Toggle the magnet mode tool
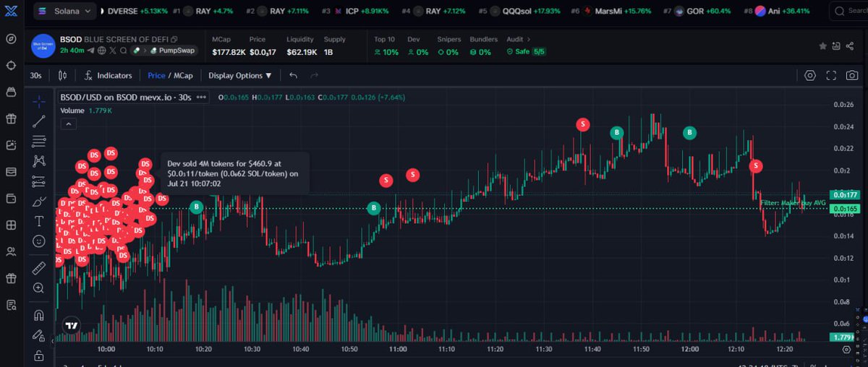This screenshot has width=868, height=367. point(39,315)
